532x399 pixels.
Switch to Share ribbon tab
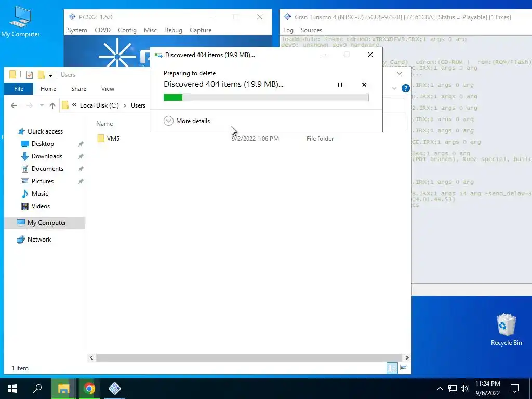click(x=78, y=89)
